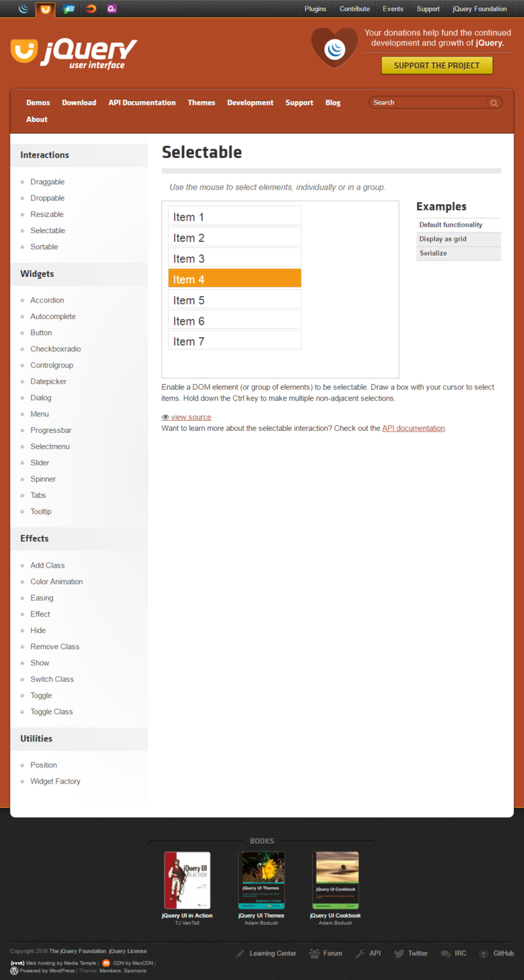Open the GitHub footer link
This screenshot has width=524, height=980.
496,953
